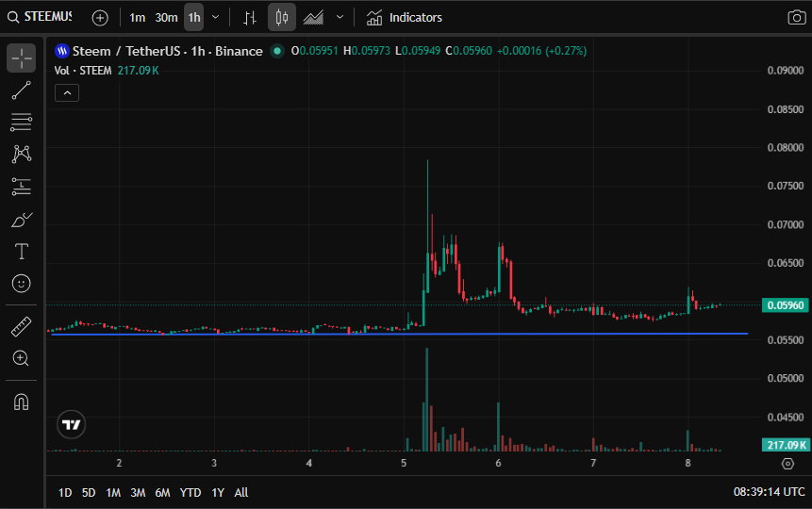The image size is (812, 509).
Task: Edit the STEEMUSDT symbol search field
Action: click(48, 17)
